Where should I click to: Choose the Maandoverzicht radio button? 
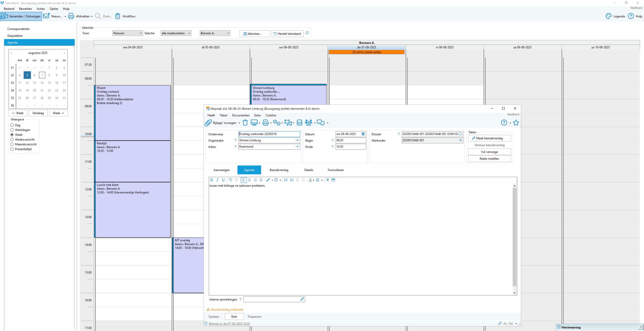(x=12, y=144)
